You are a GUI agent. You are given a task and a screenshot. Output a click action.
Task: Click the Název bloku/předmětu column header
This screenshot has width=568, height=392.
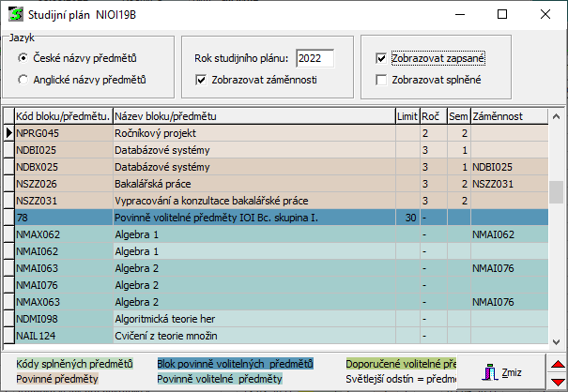252,116
